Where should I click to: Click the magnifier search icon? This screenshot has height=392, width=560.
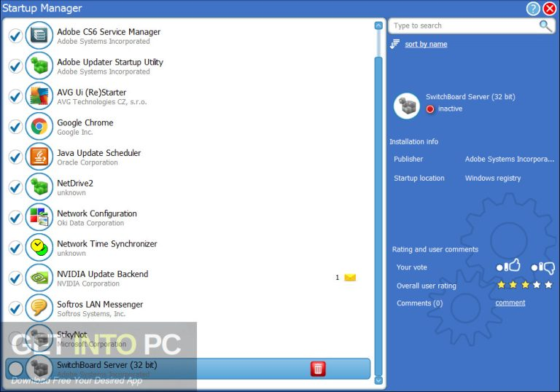[x=545, y=26]
